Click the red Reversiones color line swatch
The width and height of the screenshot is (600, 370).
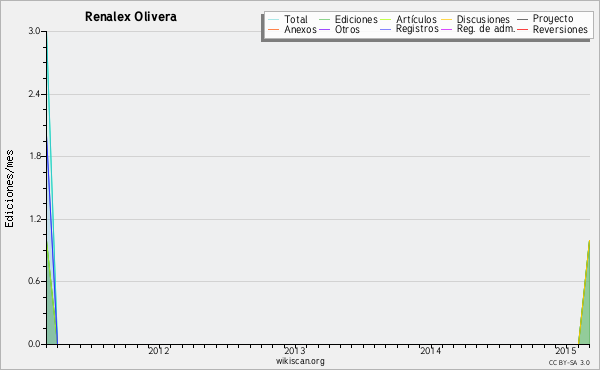(x=522, y=29)
